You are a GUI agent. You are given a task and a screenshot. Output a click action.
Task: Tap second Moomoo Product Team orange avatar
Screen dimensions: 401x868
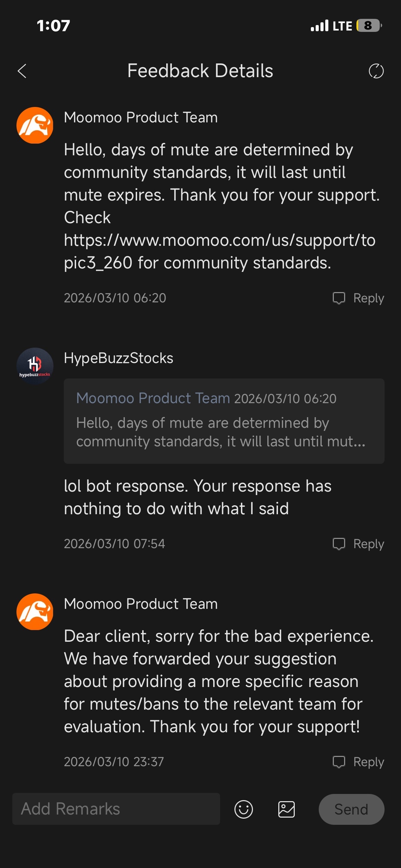tap(35, 612)
